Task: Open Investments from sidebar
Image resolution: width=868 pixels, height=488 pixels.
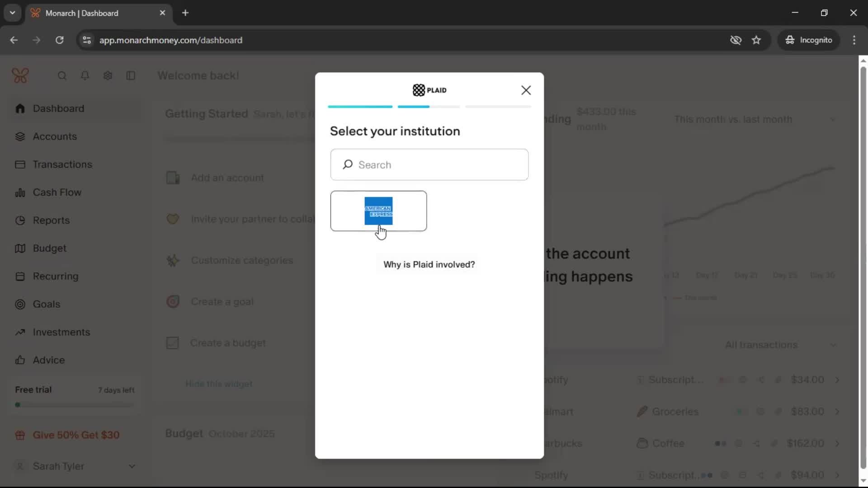Action: [61, 332]
